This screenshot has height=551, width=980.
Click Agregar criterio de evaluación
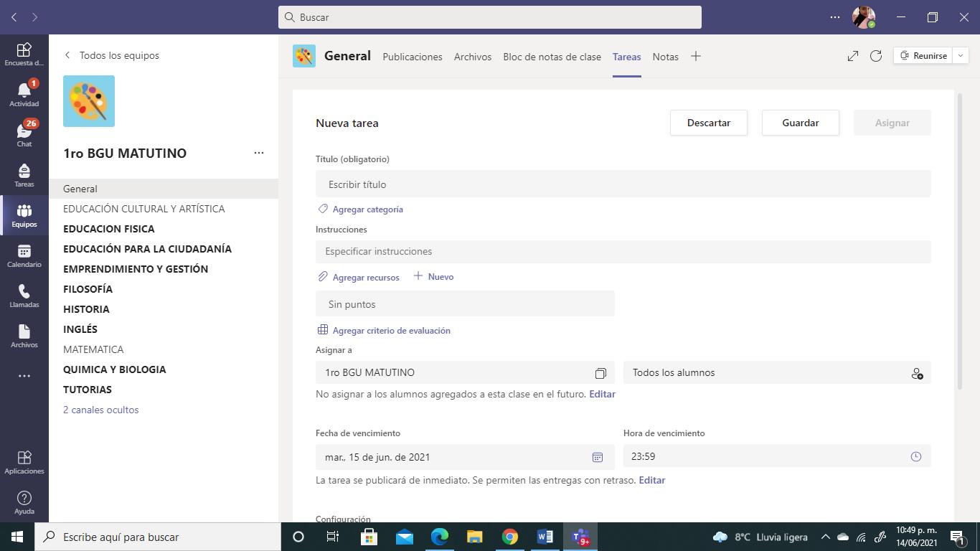click(384, 331)
